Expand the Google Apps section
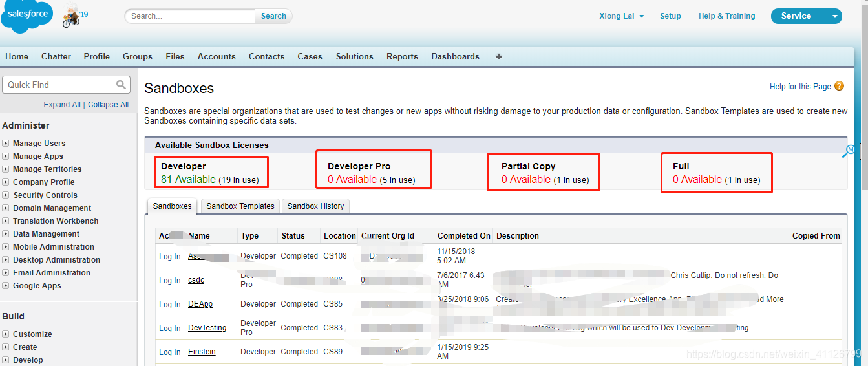This screenshot has height=366, width=868. [x=5, y=286]
